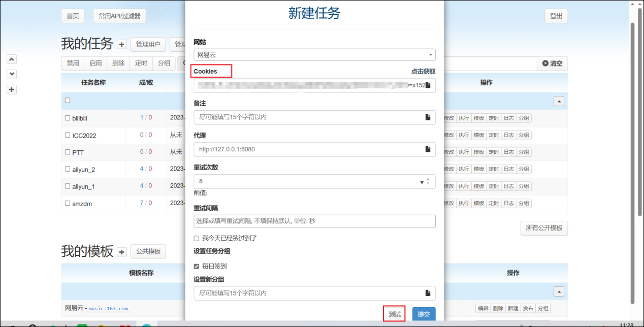Uncheck the 每日签到 group checkbox

197,266
